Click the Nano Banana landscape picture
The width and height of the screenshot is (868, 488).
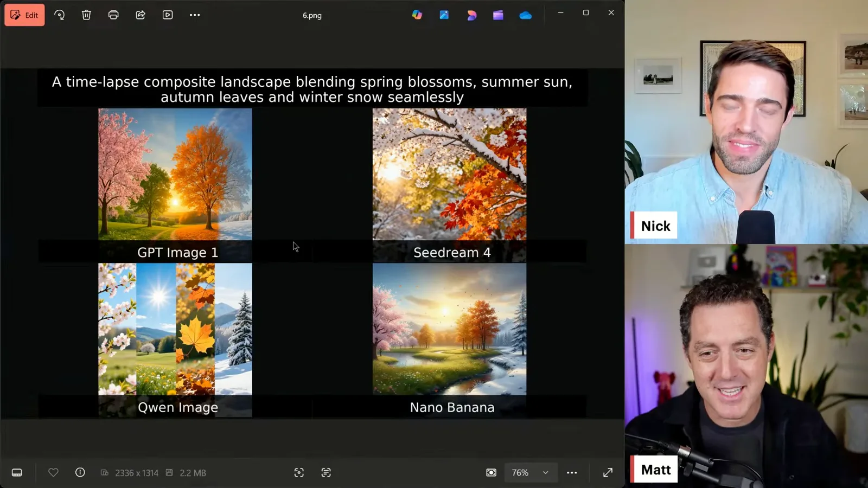click(449, 329)
